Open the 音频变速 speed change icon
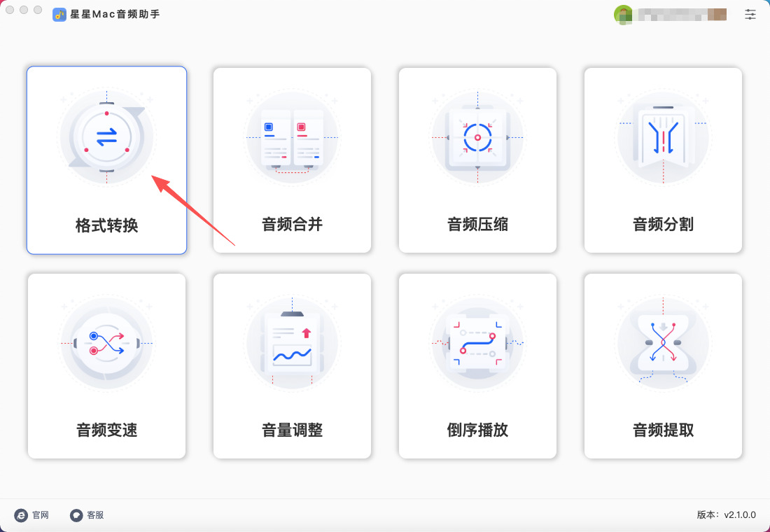The width and height of the screenshot is (770, 532). [x=106, y=342]
